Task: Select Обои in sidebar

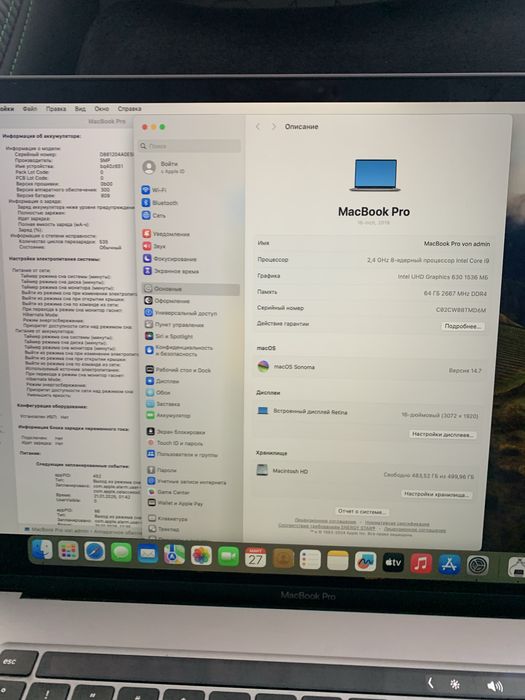Action: [x=158, y=392]
